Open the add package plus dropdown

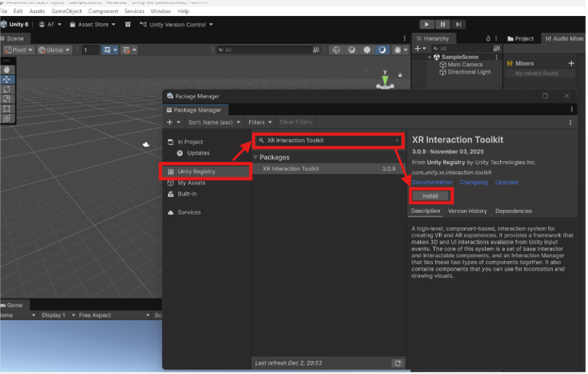tap(173, 122)
